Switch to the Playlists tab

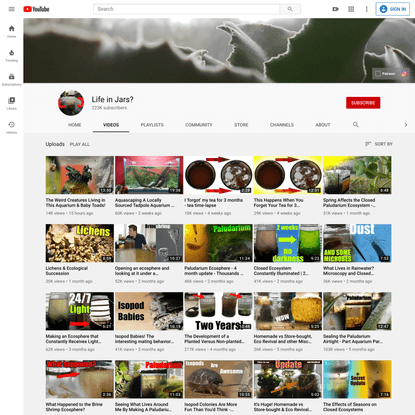[x=152, y=125]
